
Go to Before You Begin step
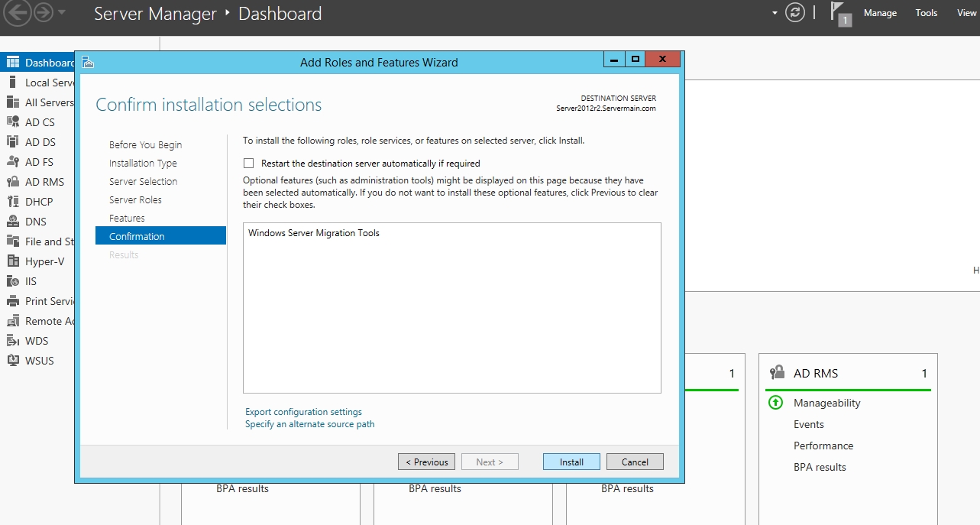point(145,145)
